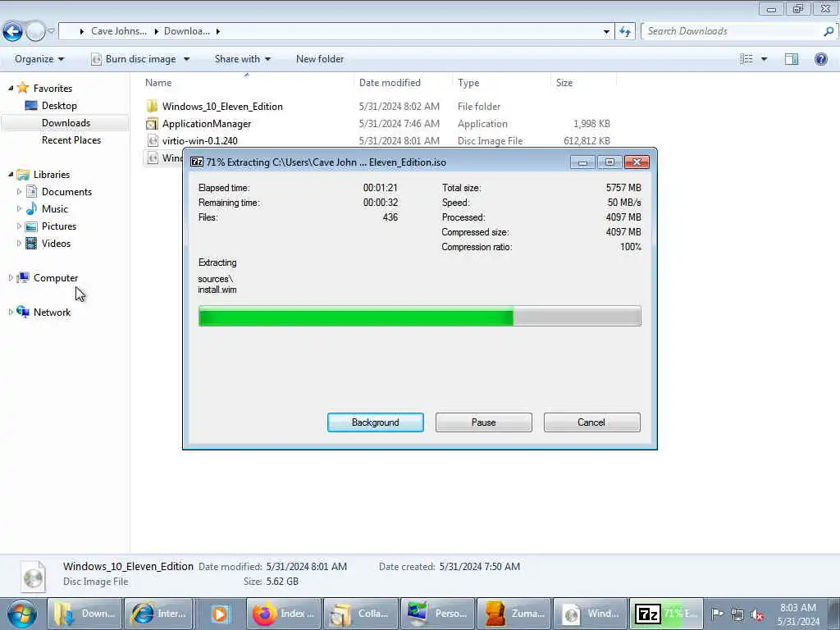Click the Desktop icon in Favorites
Viewport: 840px width, 630px height.
pos(31,106)
